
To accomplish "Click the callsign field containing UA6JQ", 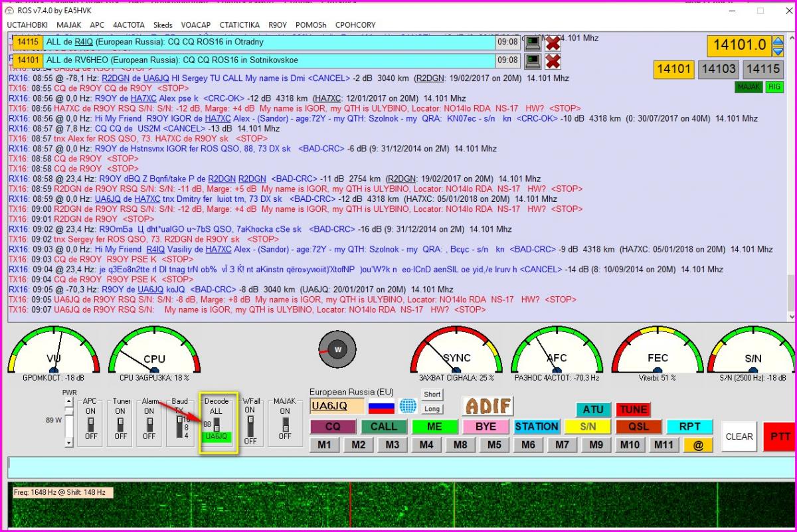I will (337, 406).
